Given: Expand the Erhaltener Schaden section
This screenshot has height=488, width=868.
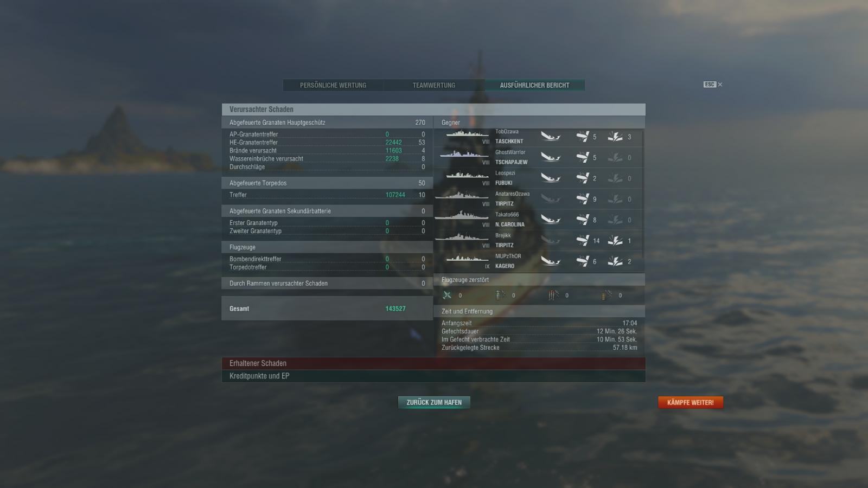Looking at the screenshot, I should [x=433, y=363].
